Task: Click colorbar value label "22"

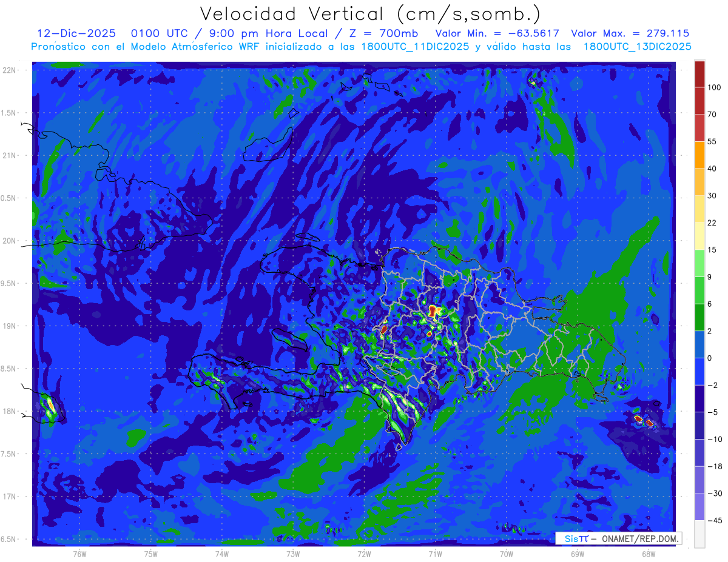Action: [x=712, y=222]
